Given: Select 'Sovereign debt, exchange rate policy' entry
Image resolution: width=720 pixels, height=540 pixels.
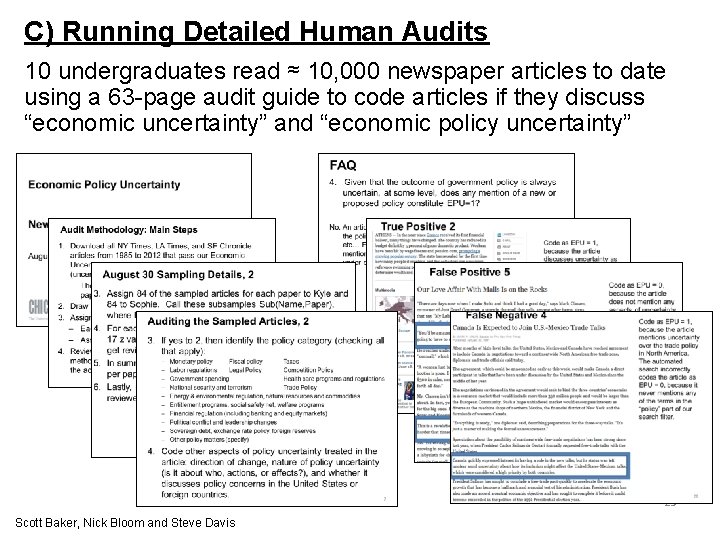Looking at the screenshot, I should pyautogui.click(x=242, y=431).
